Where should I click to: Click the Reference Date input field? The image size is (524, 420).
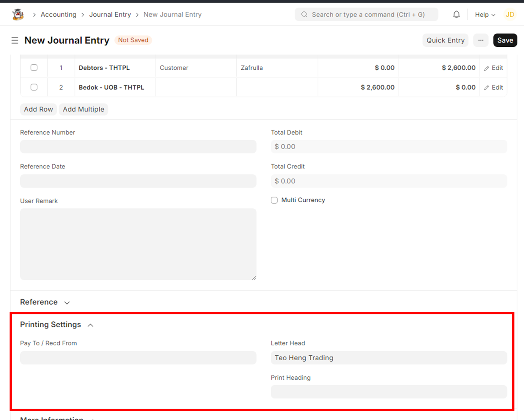[x=138, y=181]
